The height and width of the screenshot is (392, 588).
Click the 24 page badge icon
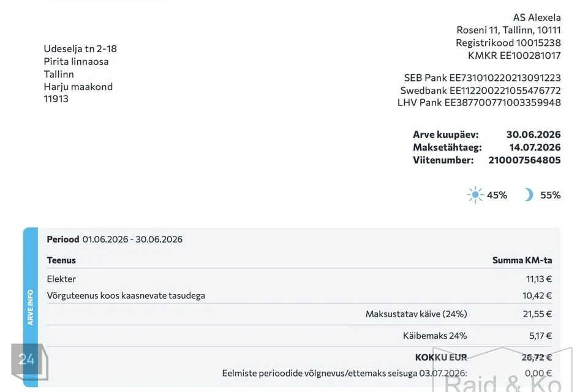coord(29,361)
